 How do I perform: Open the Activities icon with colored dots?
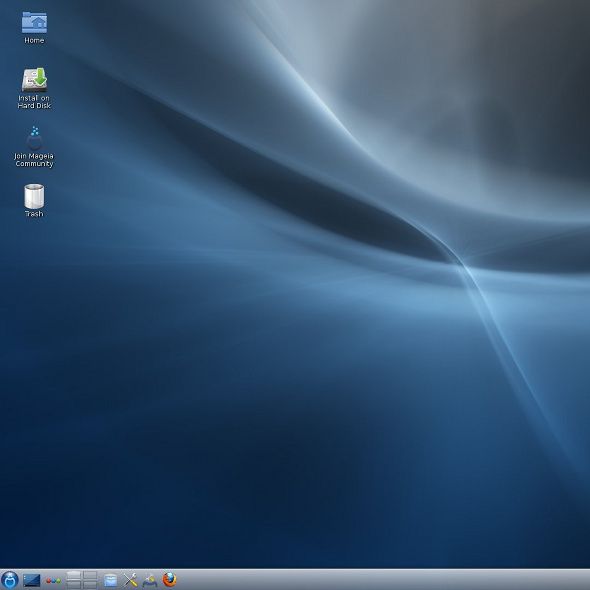coord(53,581)
